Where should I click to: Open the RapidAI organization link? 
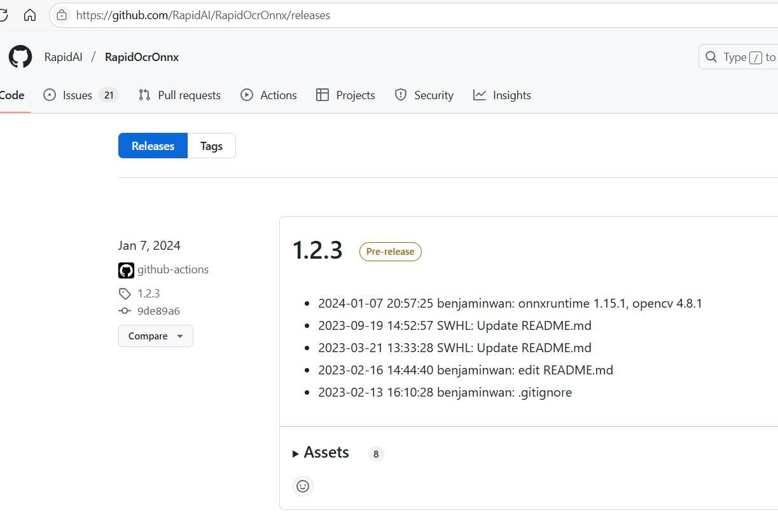pyautogui.click(x=63, y=57)
